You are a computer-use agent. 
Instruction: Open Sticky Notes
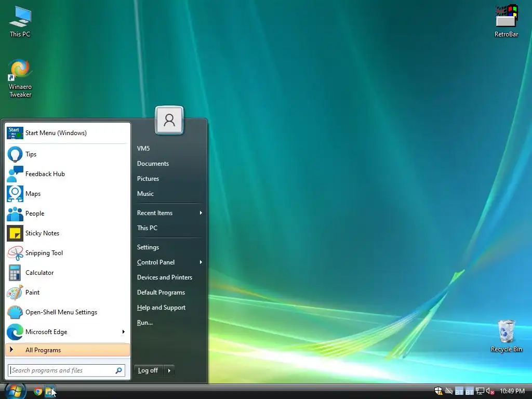point(68,233)
